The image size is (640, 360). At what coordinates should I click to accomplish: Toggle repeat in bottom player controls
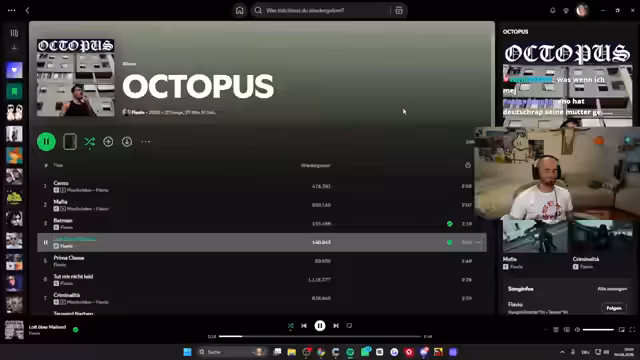point(349,326)
